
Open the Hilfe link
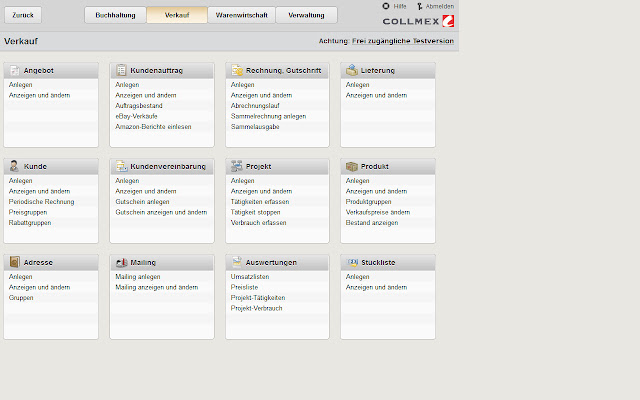pos(400,6)
